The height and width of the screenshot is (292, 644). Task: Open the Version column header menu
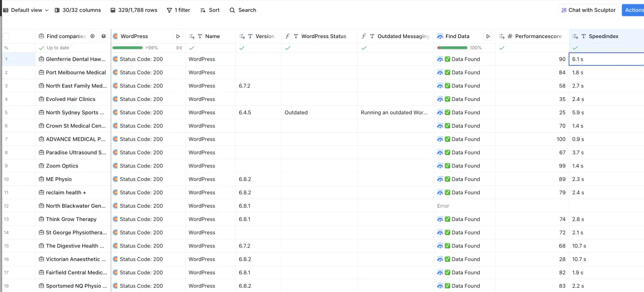pos(259,36)
